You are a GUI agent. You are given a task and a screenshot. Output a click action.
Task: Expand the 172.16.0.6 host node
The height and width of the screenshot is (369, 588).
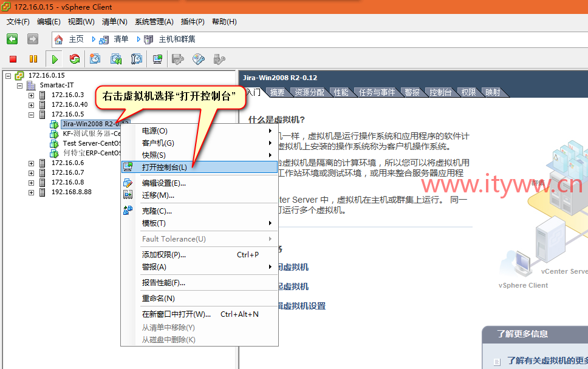point(32,164)
